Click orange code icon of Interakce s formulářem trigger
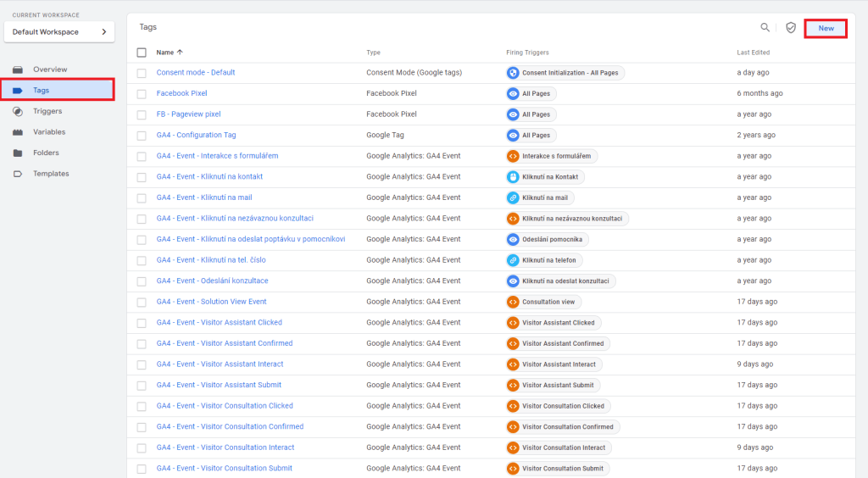 click(513, 156)
